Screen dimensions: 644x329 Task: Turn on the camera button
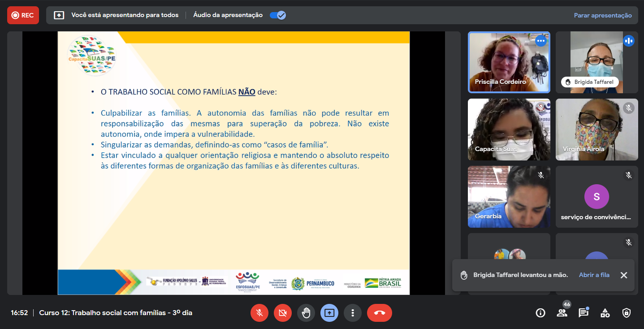click(x=282, y=313)
